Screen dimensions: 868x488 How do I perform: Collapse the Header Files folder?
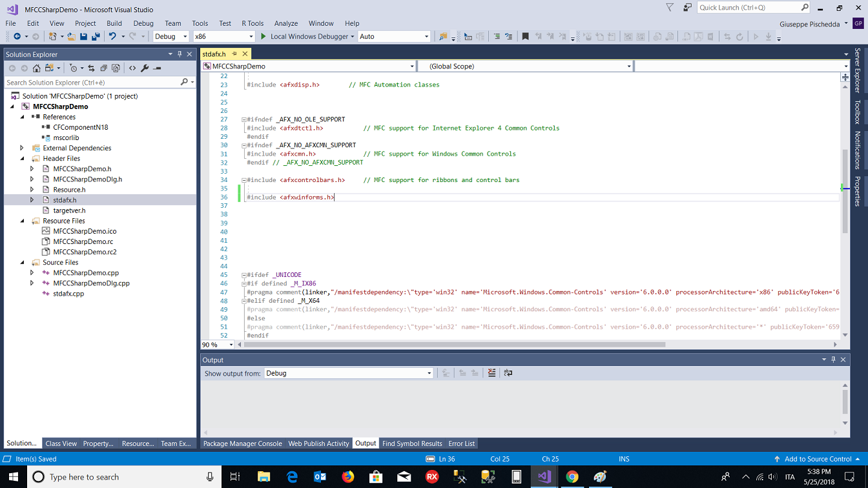(x=23, y=158)
